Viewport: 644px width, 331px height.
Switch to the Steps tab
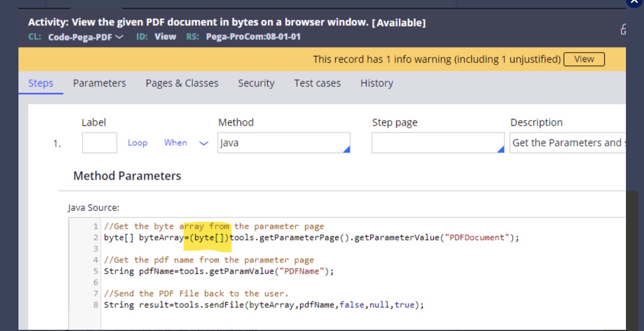(40, 83)
